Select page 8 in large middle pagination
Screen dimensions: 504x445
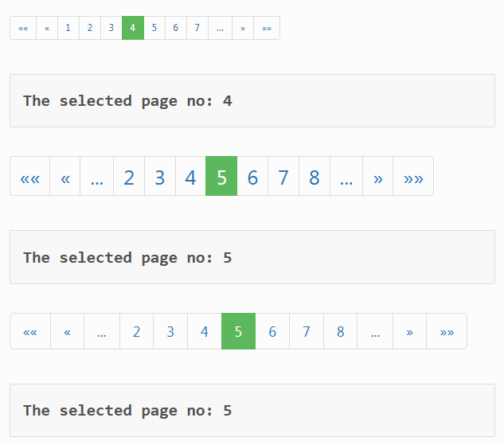pyautogui.click(x=315, y=176)
